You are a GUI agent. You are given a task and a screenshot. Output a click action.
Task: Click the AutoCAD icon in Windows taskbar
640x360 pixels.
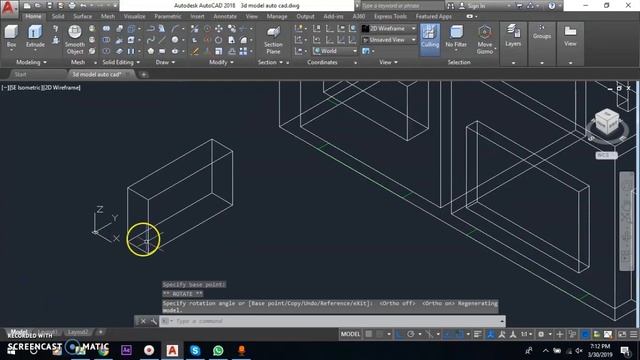(x=172, y=350)
